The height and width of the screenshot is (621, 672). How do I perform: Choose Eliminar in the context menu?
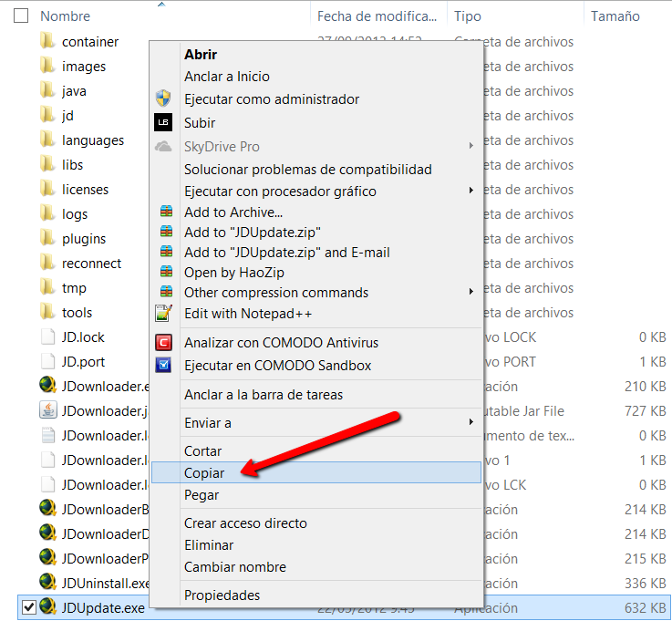pos(209,545)
